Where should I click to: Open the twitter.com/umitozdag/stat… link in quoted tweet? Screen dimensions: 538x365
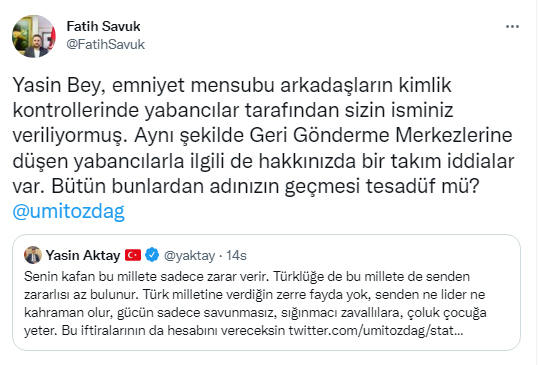click(376, 331)
